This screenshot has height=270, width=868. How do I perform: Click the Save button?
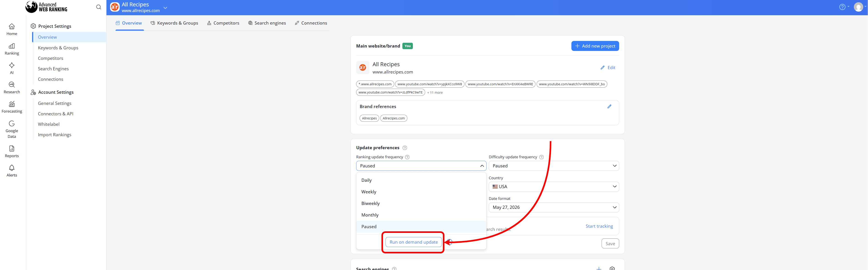(610, 244)
